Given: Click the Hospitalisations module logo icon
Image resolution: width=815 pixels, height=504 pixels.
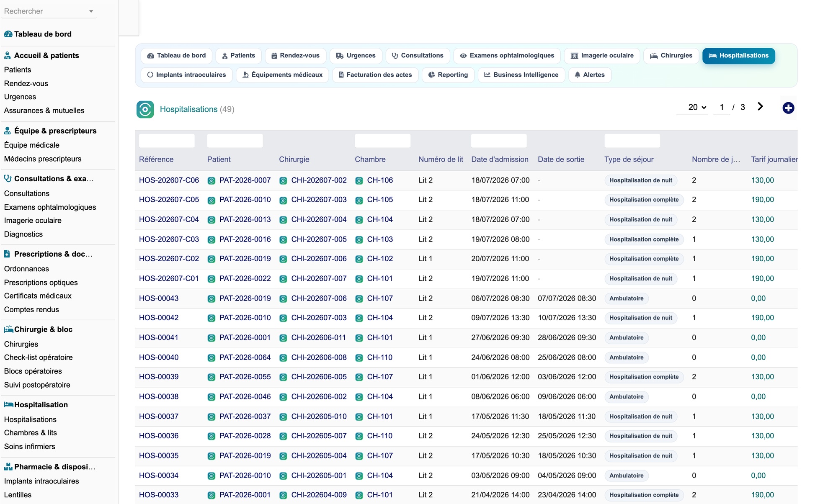Looking at the screenshot, I should point(145,109).
